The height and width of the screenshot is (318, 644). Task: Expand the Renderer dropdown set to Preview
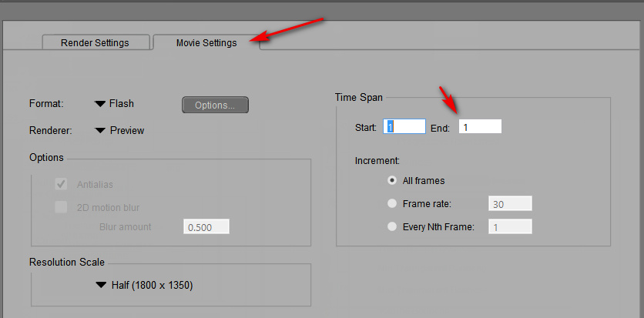click(x=119, y=130)
